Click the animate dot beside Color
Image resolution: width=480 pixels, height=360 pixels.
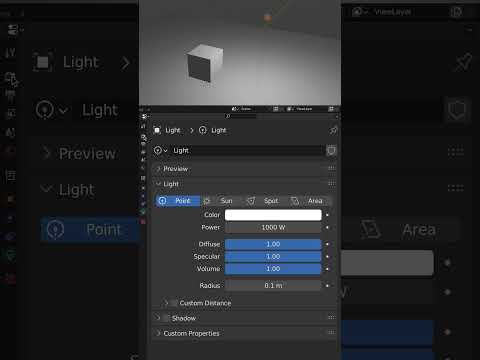click(x=327, y=215)
